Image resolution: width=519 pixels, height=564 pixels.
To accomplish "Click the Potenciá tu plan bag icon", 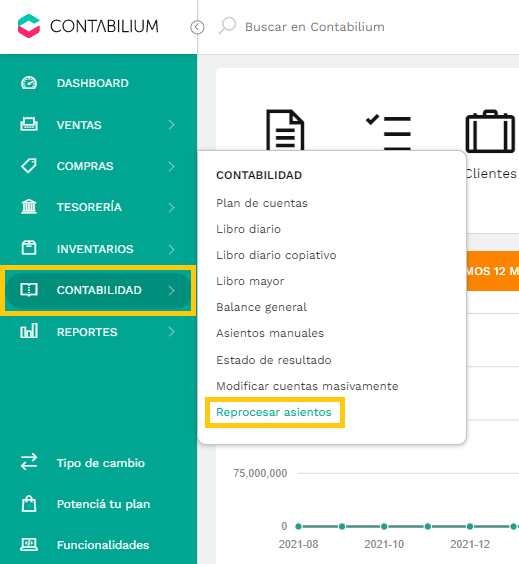I will click(x=29, y=504).
